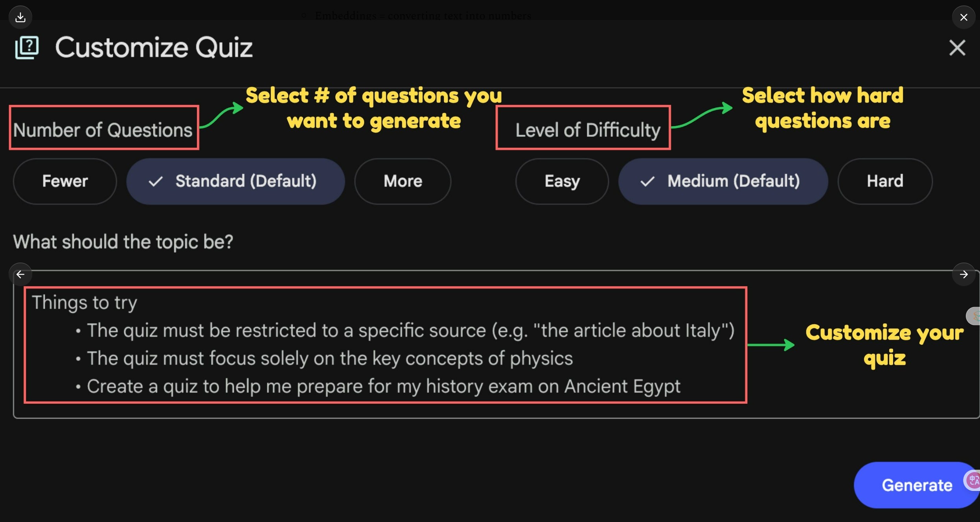Click the download icon in top-left corner
This screenshot has width=980, height=522.
pos(20,17)
